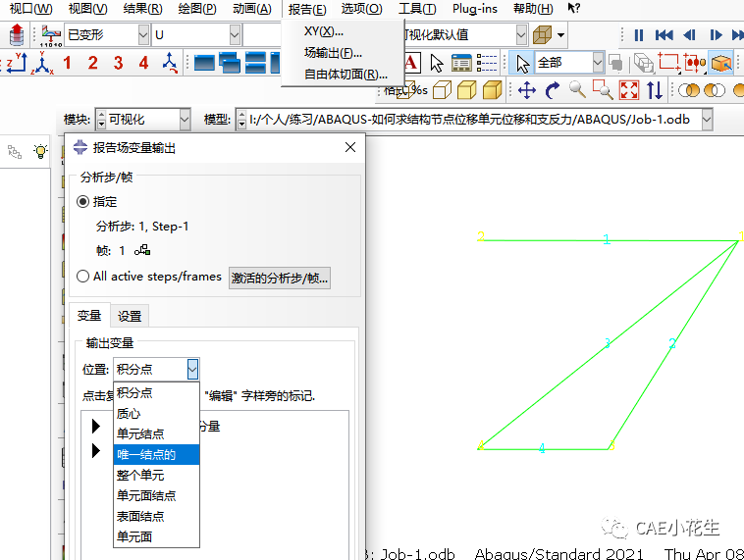Choose 表面结点 from the position list
The height and width of the screenshot is (560, 744).
click(156, 517)
